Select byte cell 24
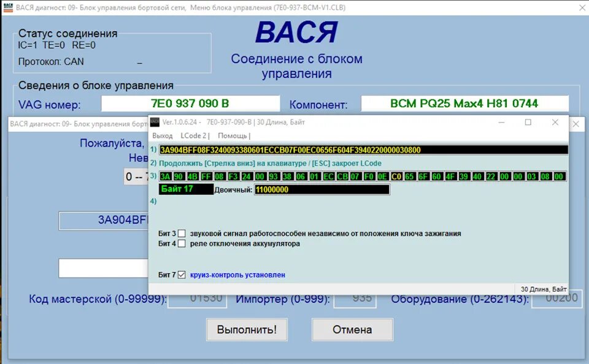The width and height of the screenshot is (589, 364). point(247,176)
